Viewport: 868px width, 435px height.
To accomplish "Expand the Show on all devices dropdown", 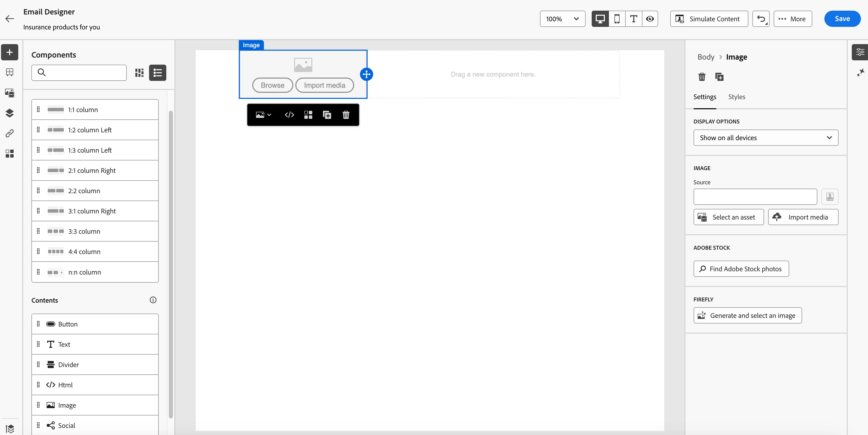I will 766,138.
